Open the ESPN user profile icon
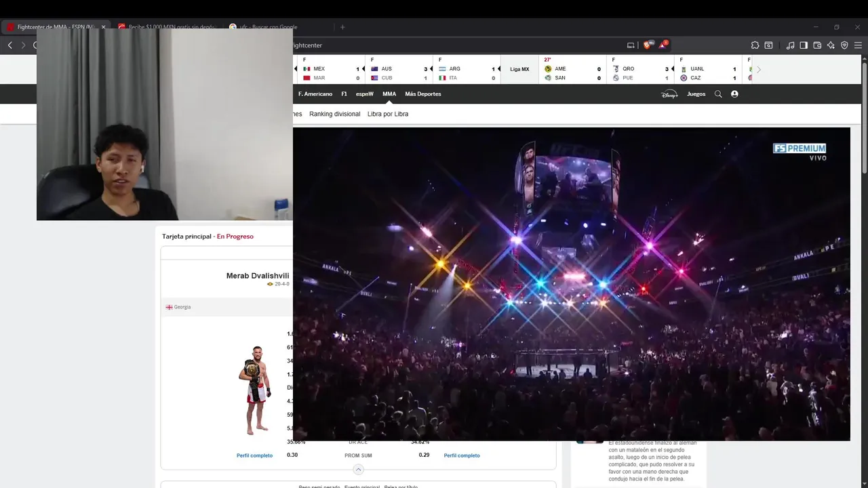 pos(734,94)
